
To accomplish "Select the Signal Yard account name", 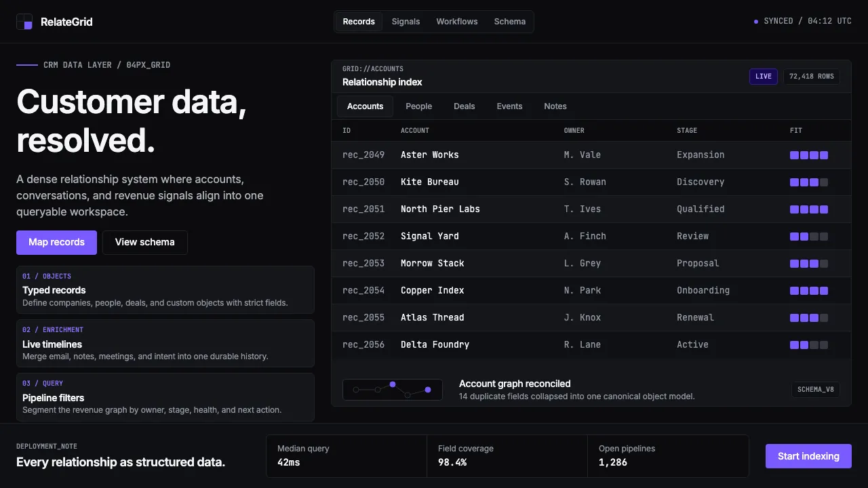I will 430,236.
